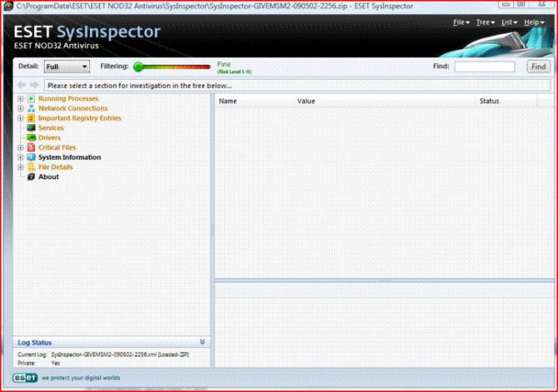Click the Running Processes play icon
The image size is (558, 392).
pyautogui.click(x=31, y=98)
